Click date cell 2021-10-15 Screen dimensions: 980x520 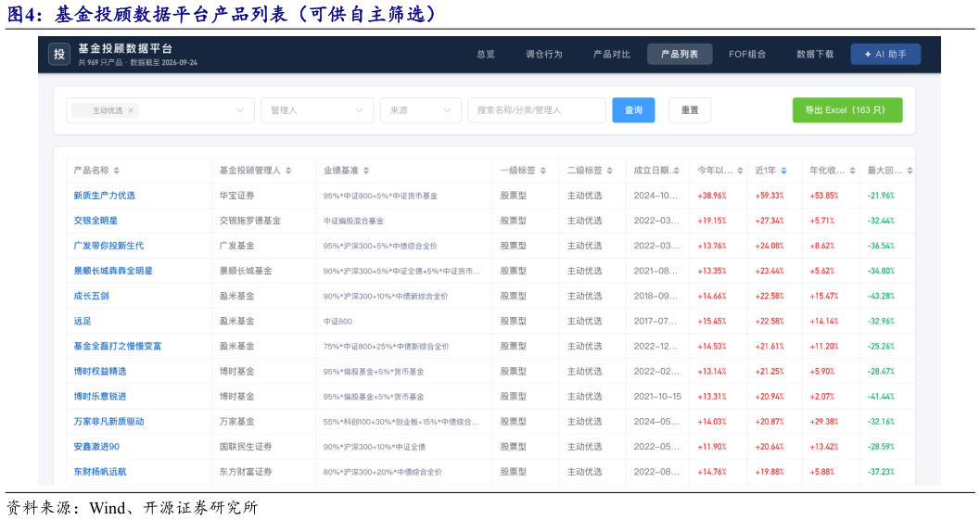657,396
